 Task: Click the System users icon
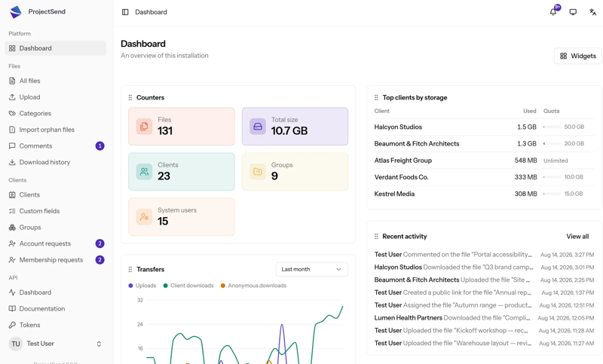click(x=144, y=217)
